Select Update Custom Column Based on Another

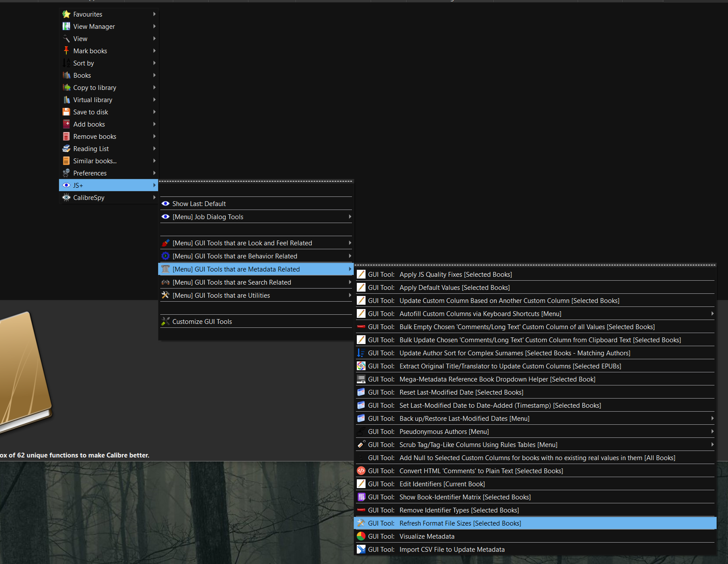tap(535, 301)
